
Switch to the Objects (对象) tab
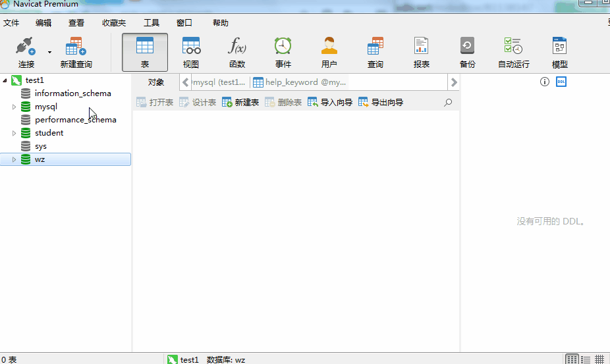tap(156, 82)
